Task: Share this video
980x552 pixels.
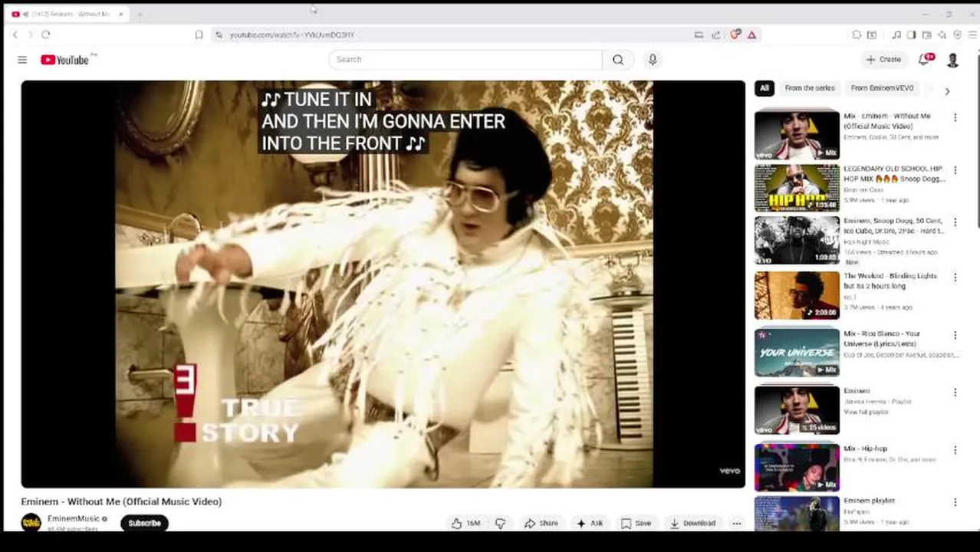Action: pos(541,523)
